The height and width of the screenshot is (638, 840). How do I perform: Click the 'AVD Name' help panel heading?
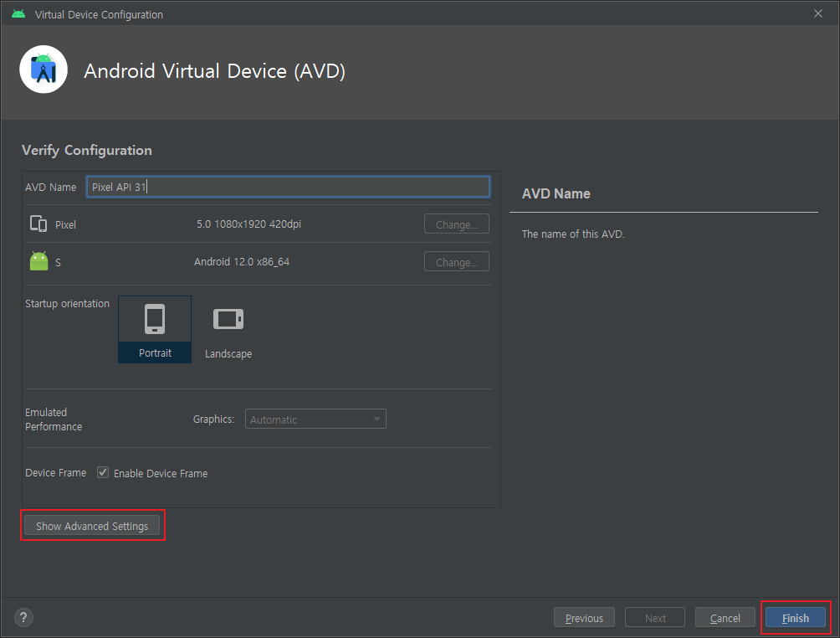point(556,193)
